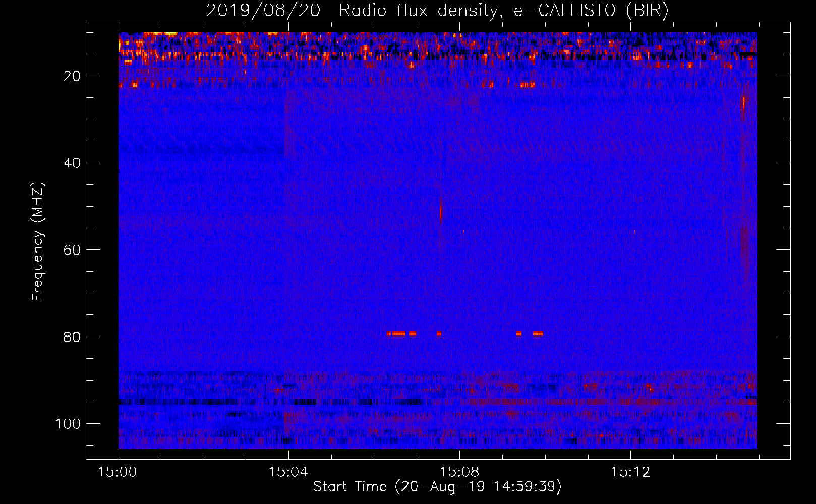The image size is (816, 504).
Task: Click the '15:12' time tick label
Action: point(630,472)
